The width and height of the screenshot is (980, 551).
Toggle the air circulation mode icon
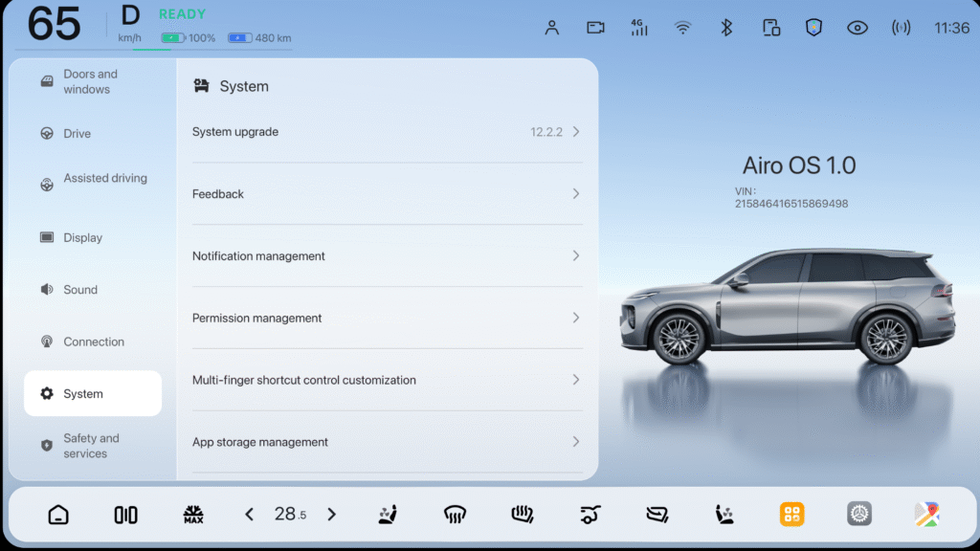[590, 514]
